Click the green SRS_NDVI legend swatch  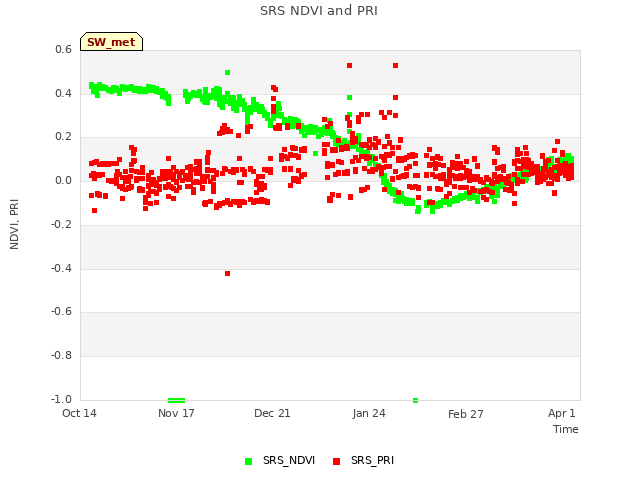click(x=248, y=461)
